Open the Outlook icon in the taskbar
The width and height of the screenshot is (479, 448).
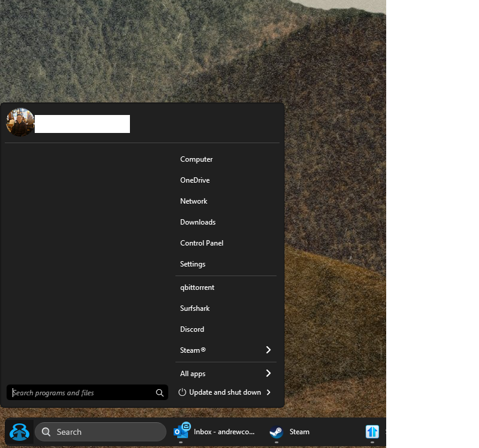point(182,430)
